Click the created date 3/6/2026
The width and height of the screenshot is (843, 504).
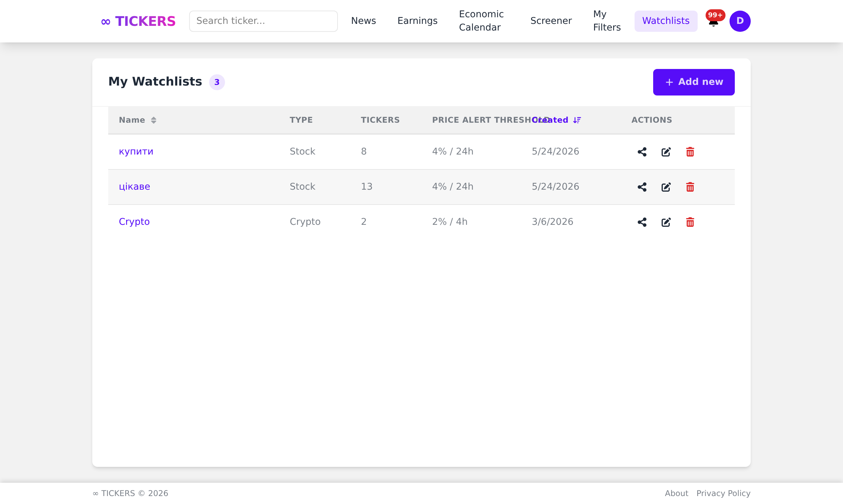(552, 222)
